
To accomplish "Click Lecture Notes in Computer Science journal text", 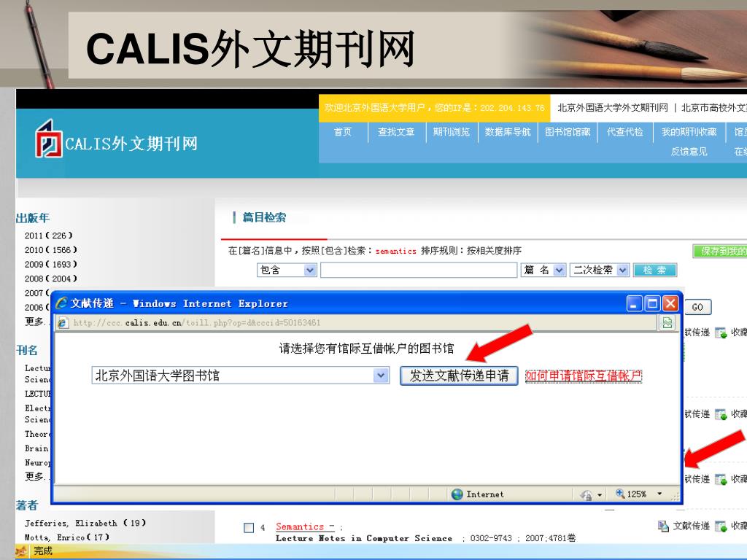I will click(364, 538).
